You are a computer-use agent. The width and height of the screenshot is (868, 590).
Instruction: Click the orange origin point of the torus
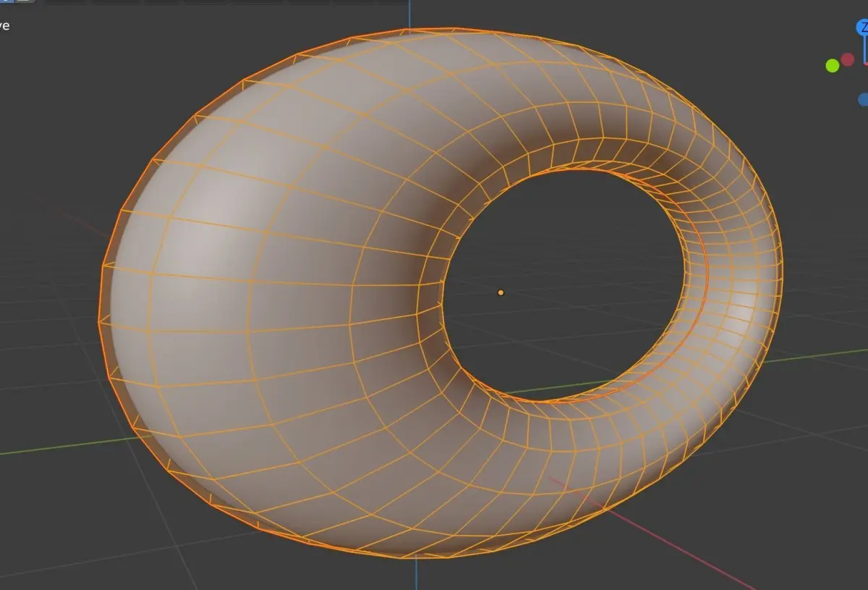[x=501, y=292]
